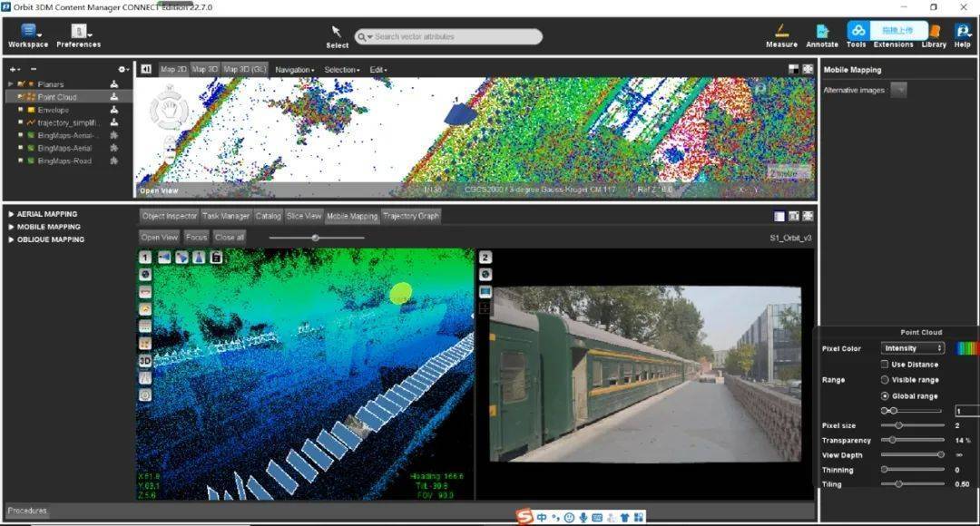The height and width of the screenshot is (526, 980).
Task: Click the 3D view mode icon
Action: [x=145, y=360]
